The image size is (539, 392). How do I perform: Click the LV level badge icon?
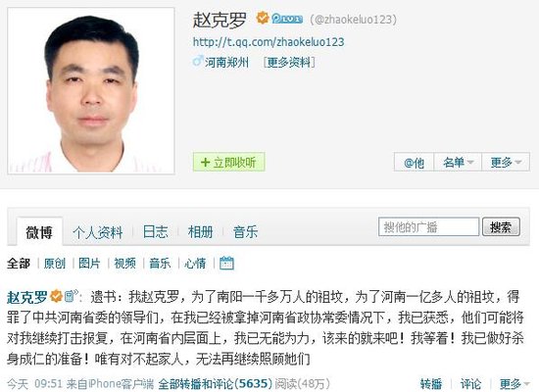click(x=287, y=19)
